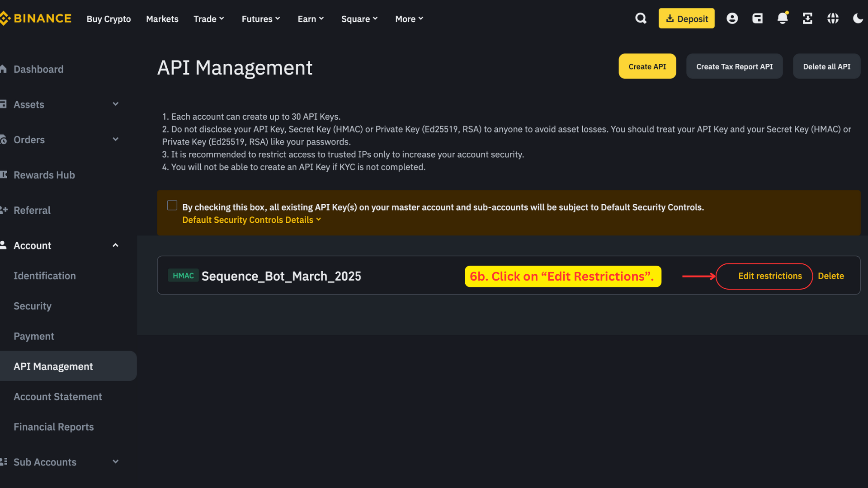Open the Square dropdown menu

[x=359, y=19]
